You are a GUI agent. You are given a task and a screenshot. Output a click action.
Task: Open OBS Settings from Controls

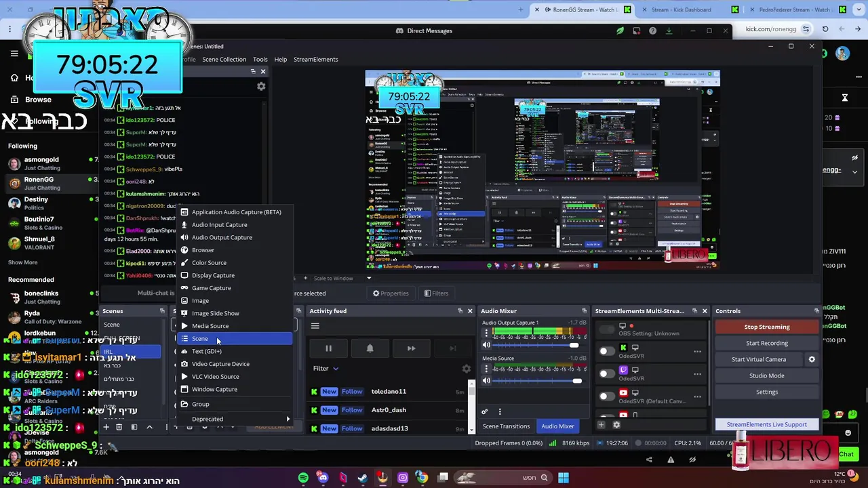(767, 392)
